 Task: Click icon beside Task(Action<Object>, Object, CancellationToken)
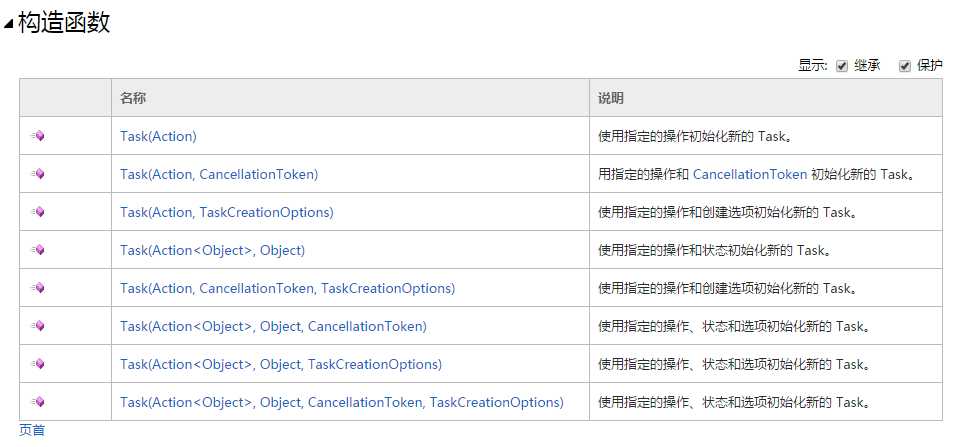pos(38,326)
